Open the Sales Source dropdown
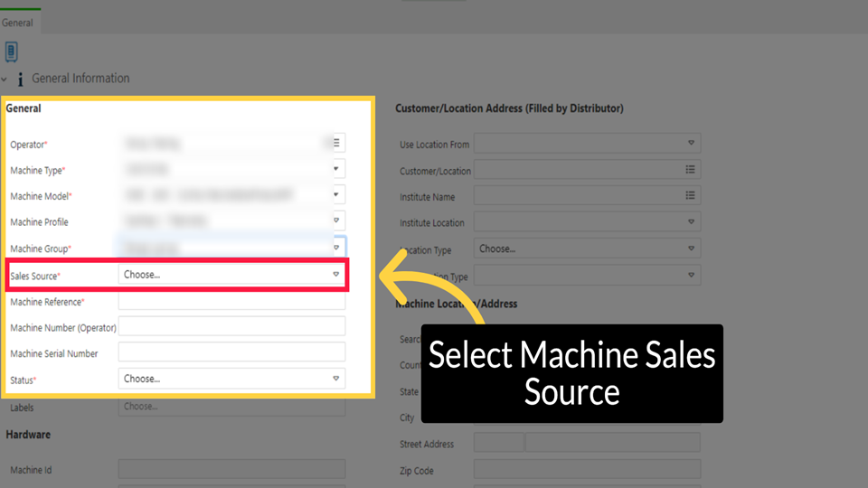Screen dimensions: 868x488 [x=231, y=275]
